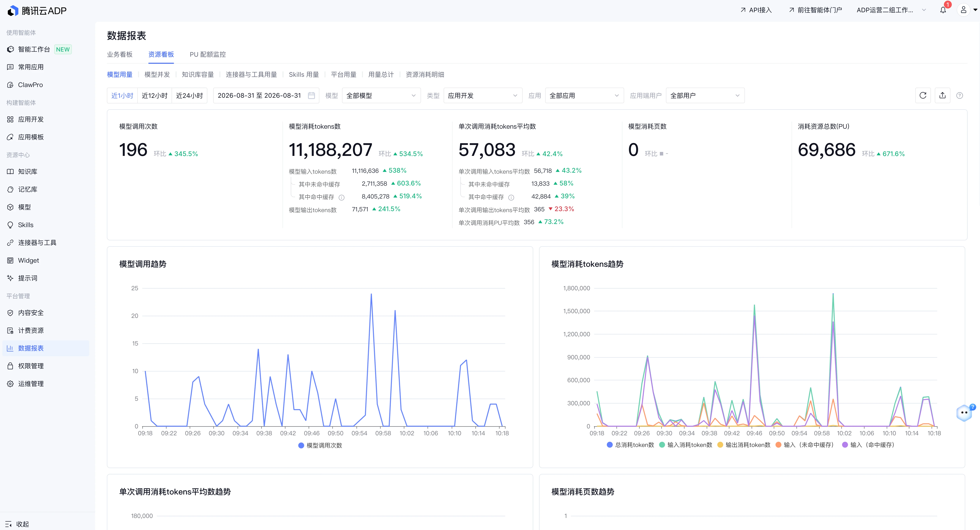
Task: Click the 输出消耗token数 yellow legend dot
Action: point(720,445)
